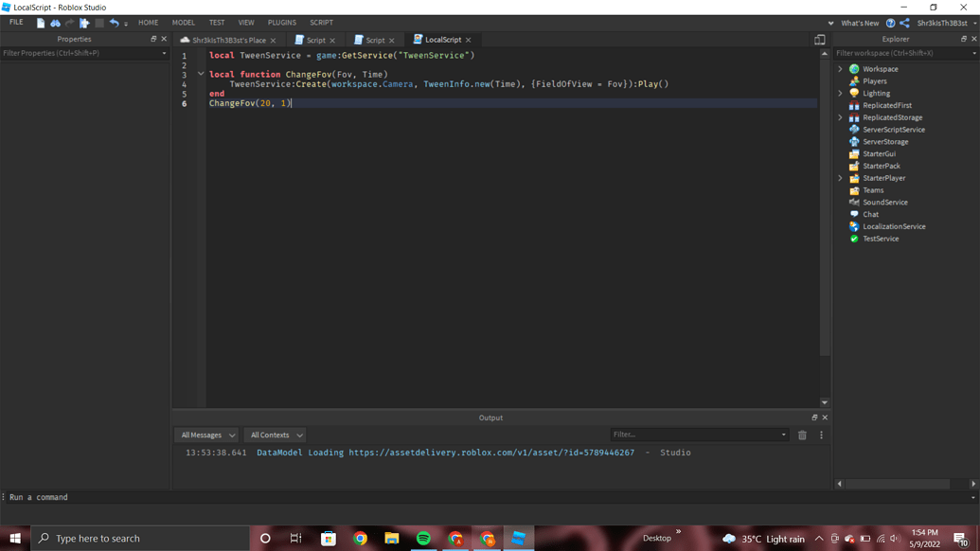Expand the Lighting tree node
Image resolution: width=980 pixels, height=551 pixels.
click(840, 93)
